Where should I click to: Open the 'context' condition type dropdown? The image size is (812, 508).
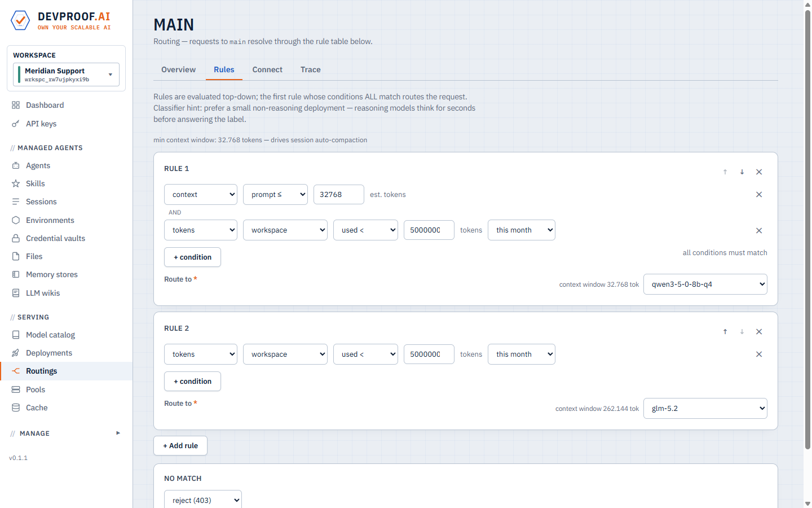pos(201,194)
